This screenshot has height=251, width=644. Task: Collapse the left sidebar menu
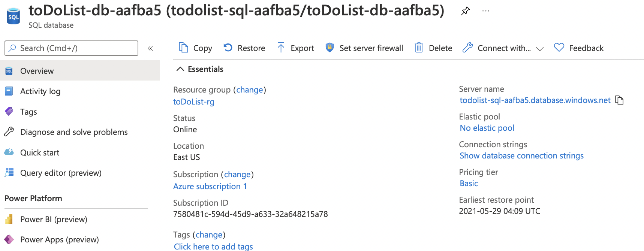pyautogui.click(x=150, y=48)
